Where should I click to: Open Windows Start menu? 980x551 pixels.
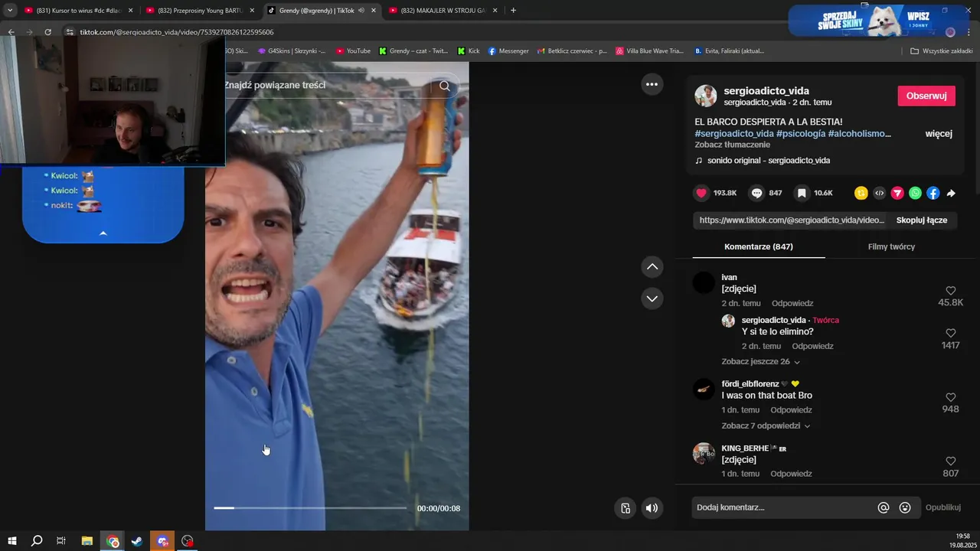(11, 541)
